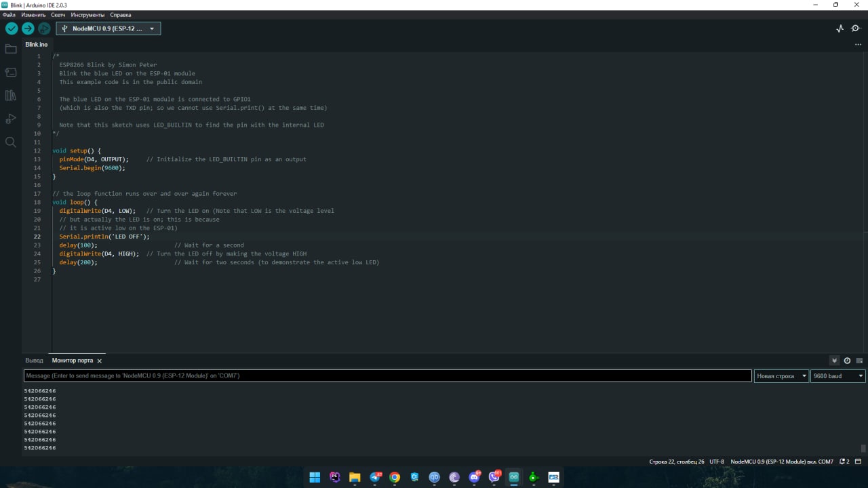Open the Скетч menu
Image resolution: width=868 pixels, height=488 pixels.
pos(58,14)
